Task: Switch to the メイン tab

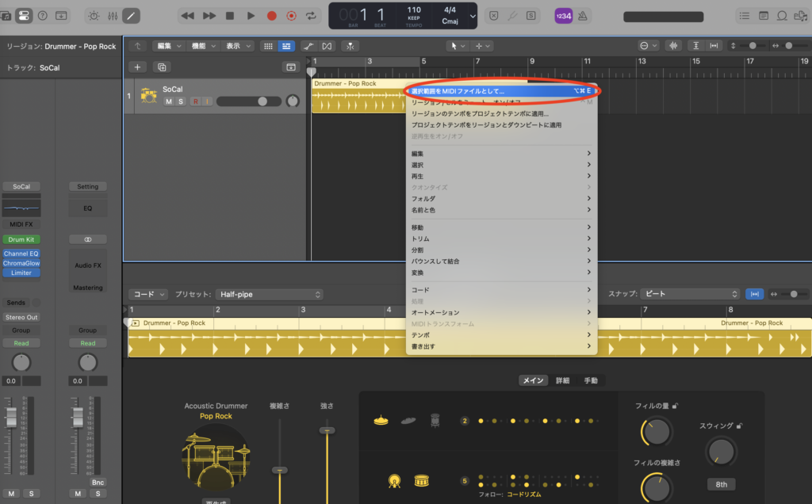Action: point(533,380)
